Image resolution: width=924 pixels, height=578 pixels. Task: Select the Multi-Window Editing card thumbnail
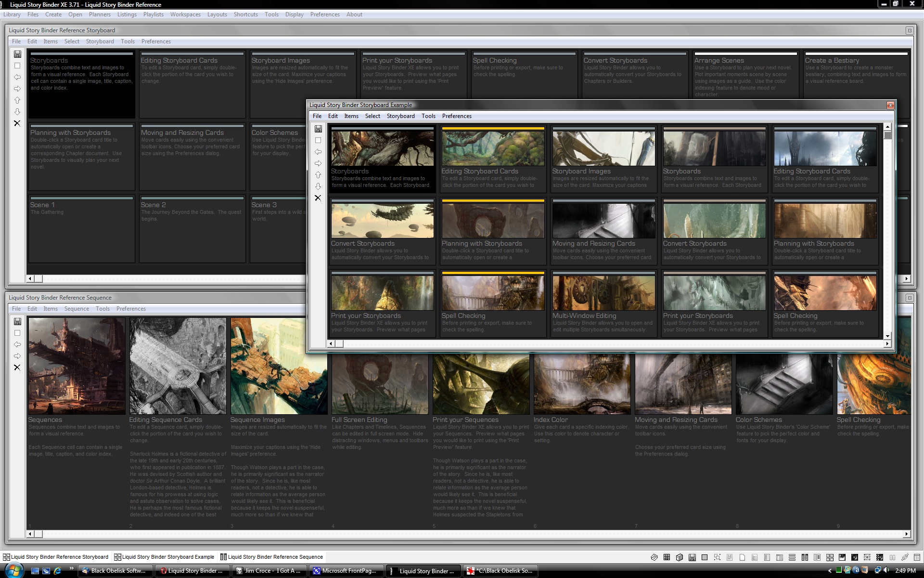[x=603, y=293]
